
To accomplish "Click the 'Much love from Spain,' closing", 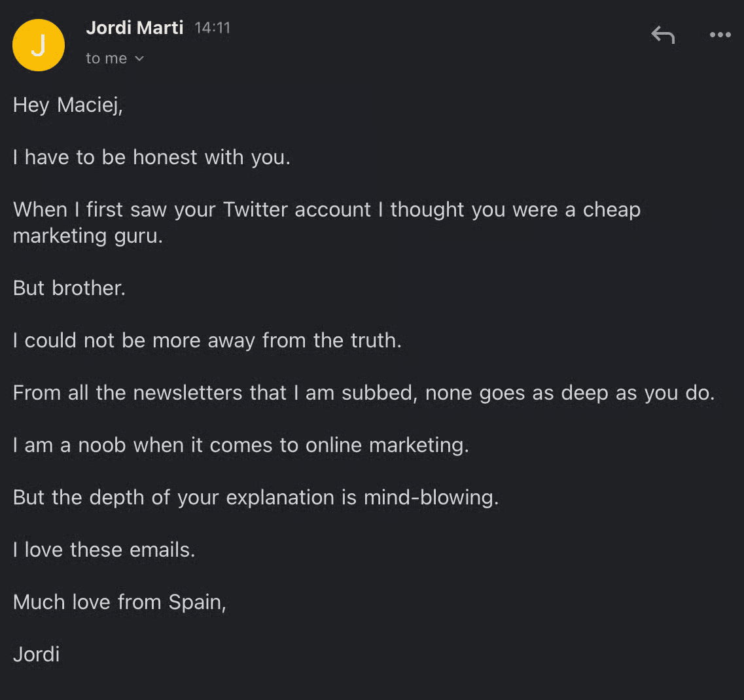I will click(x=120, y=602).
